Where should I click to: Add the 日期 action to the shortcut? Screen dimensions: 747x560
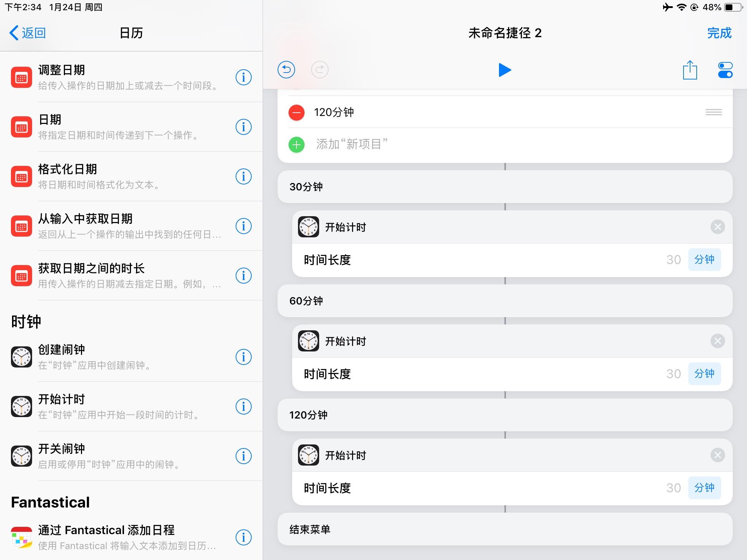coord(131,127)
